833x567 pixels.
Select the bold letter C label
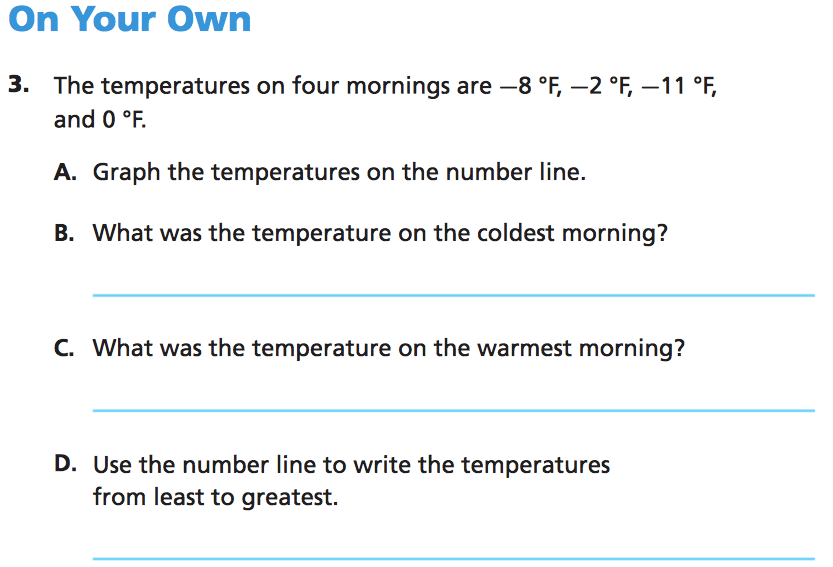point(65,348)
